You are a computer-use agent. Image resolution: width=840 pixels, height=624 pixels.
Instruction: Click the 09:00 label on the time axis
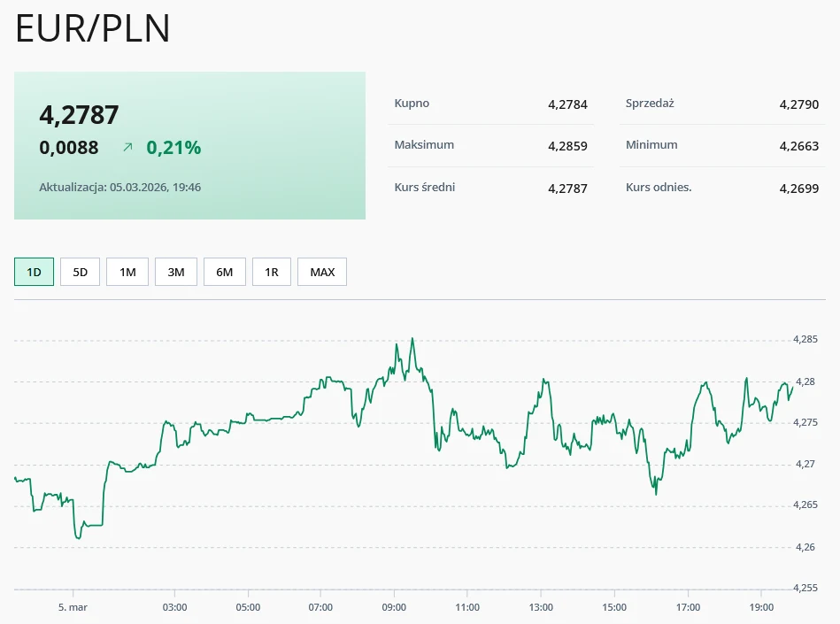click(394, 607)
